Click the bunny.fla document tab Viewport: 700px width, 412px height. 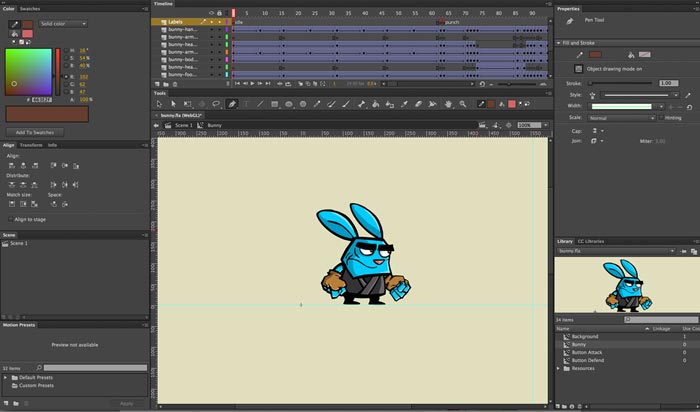(181, 115)
